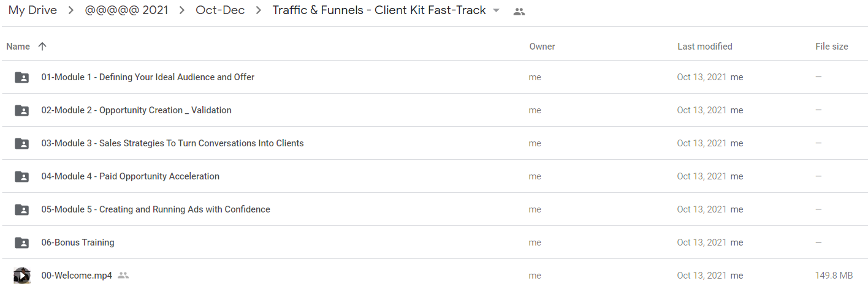Click owner 'me' in 03-Module 3 row

pyautogui.click(x=535, y=143)
